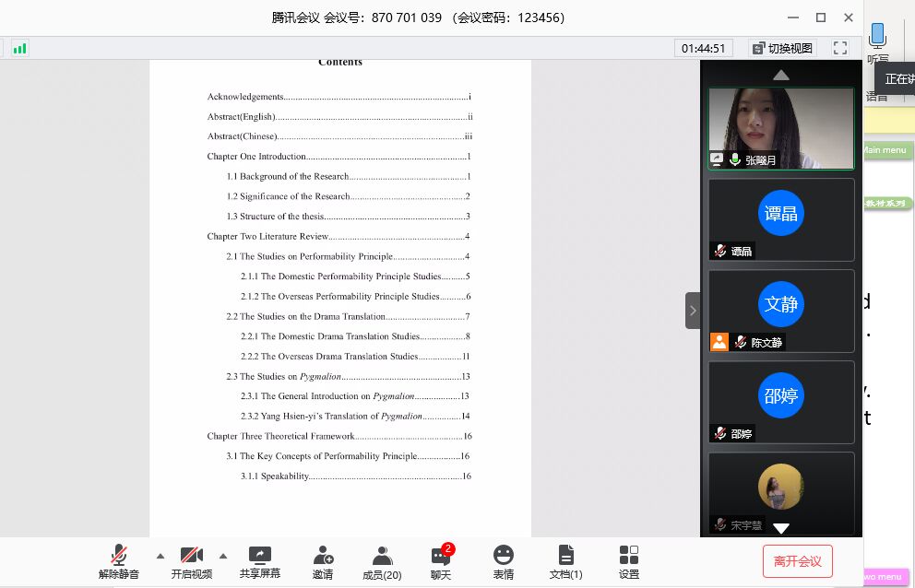
Task: Open the 共享屏幕 share screen icon
Action: click(x=260, y=556)
